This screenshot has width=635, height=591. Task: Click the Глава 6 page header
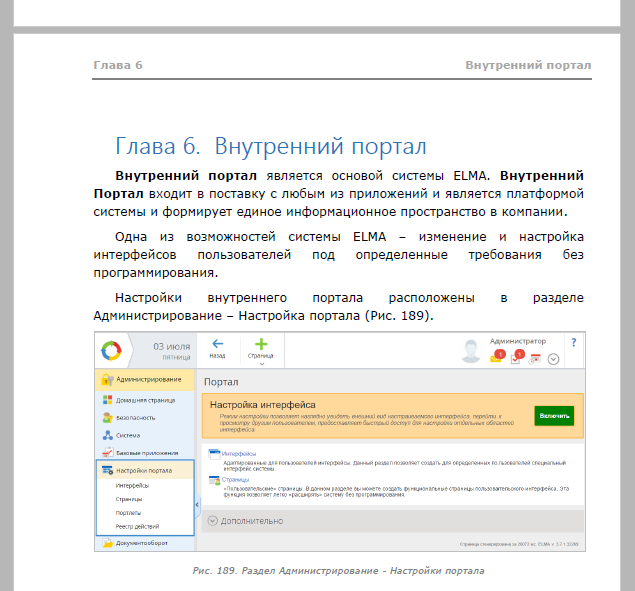click(118, 65)
